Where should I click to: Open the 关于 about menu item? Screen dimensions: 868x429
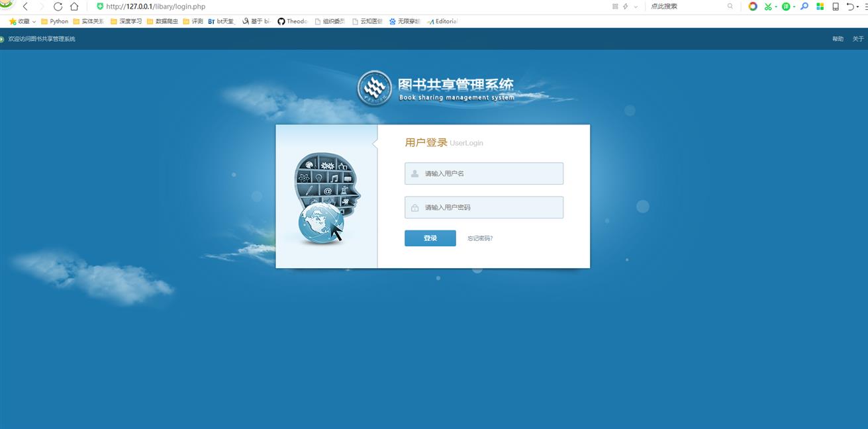858,39
